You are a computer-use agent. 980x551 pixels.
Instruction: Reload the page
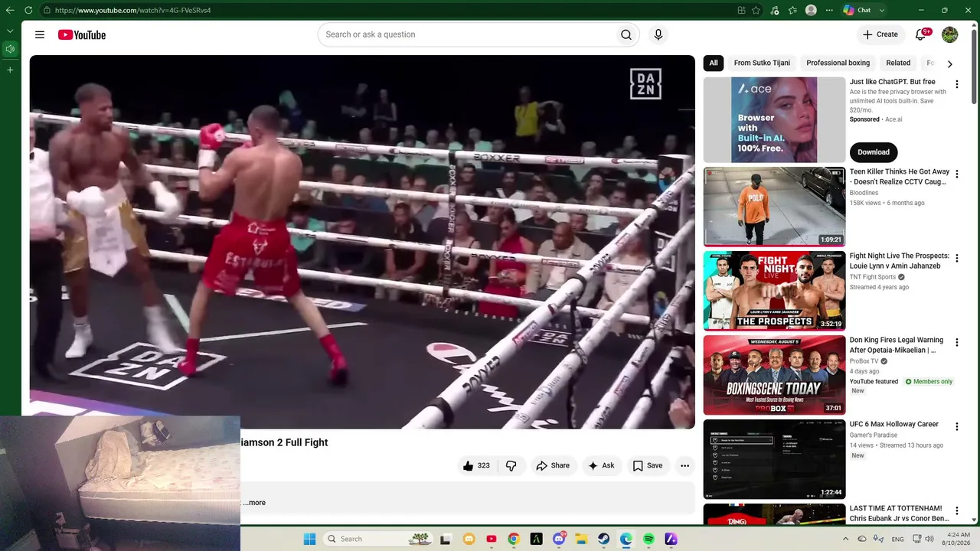pyautogui.click(x=28, y=10)
